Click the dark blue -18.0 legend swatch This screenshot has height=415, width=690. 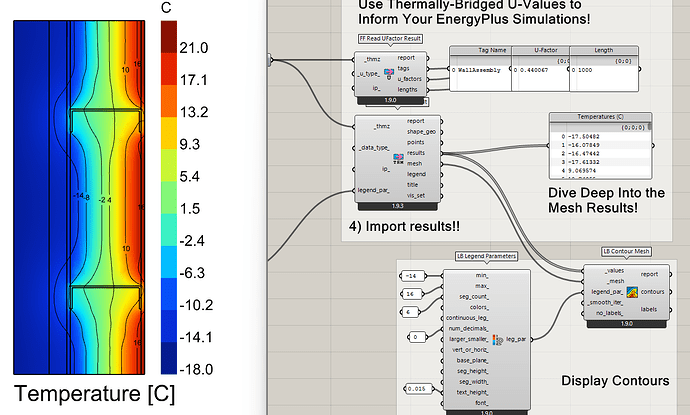coord(169,369)
